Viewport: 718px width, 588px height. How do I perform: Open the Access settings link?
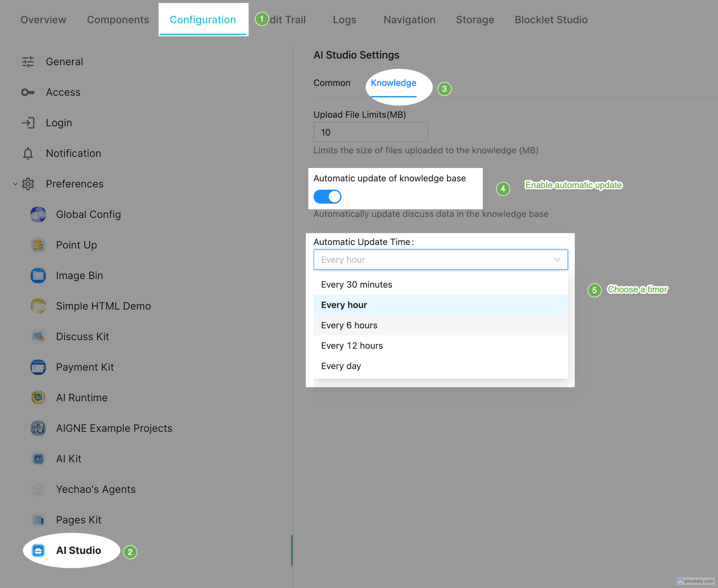point(63,92)
